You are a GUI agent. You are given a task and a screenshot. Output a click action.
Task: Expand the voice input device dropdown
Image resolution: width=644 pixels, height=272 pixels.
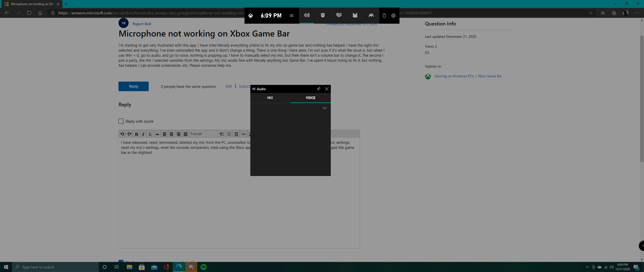coord(325,108)
